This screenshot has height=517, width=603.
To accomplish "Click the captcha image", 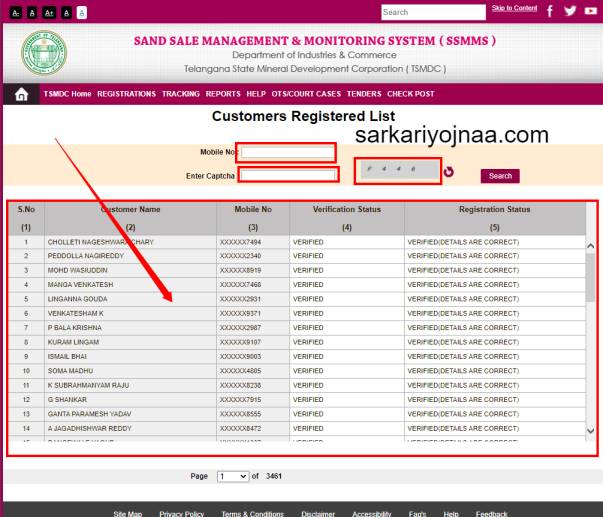I will pos(400,170).
